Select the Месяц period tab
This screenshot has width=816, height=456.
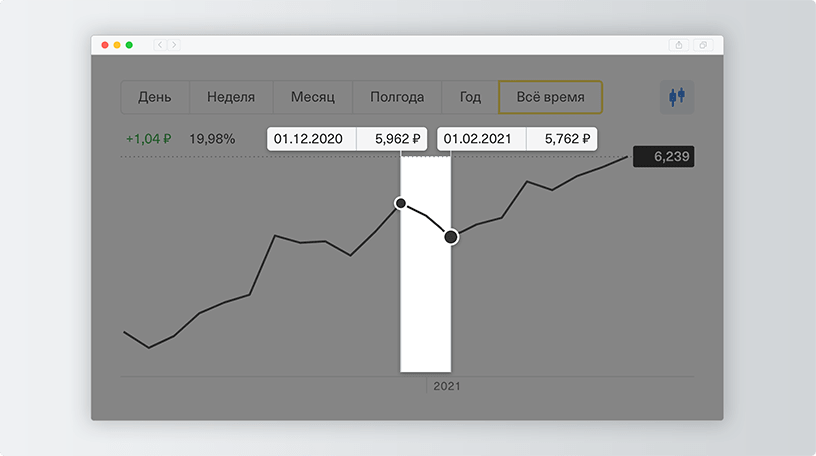click(313, 97)
